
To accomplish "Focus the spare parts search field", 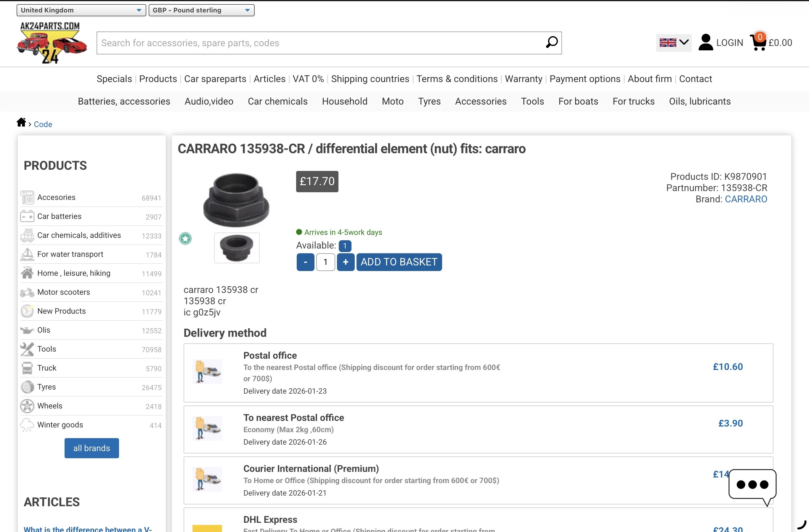I will pos(320,43).
